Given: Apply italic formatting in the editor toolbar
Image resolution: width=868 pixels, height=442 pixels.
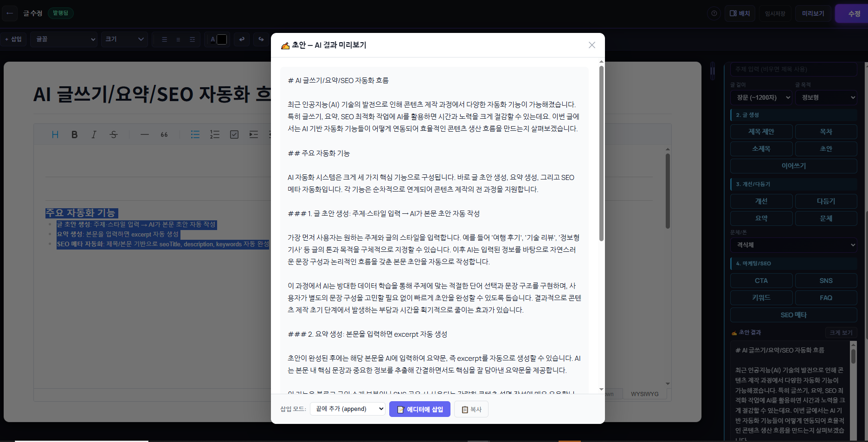Looking at the screenshot, I should click(94, 135).
